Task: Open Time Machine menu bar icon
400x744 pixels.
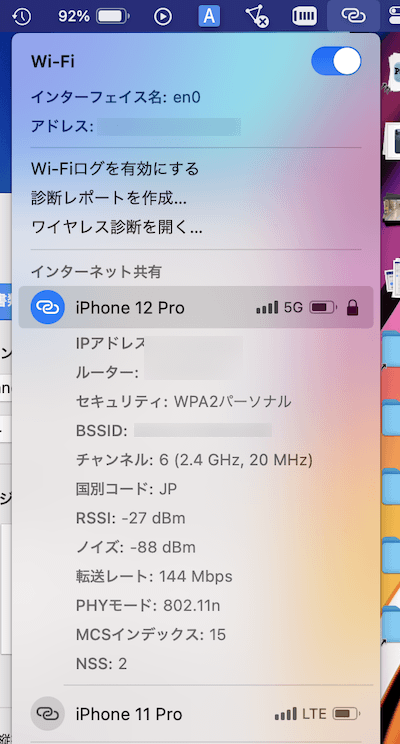Action: click(21, 17)
